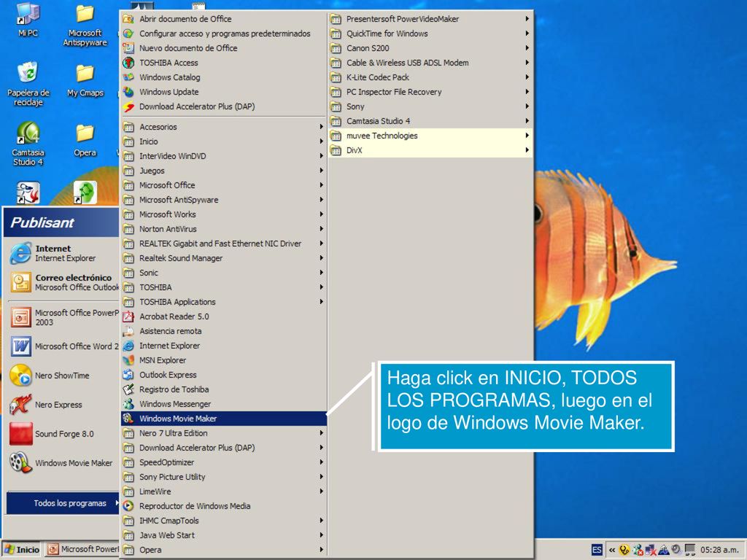Open K-Lite Codec Pack folder
747x560 pixels.
[430, 77]
